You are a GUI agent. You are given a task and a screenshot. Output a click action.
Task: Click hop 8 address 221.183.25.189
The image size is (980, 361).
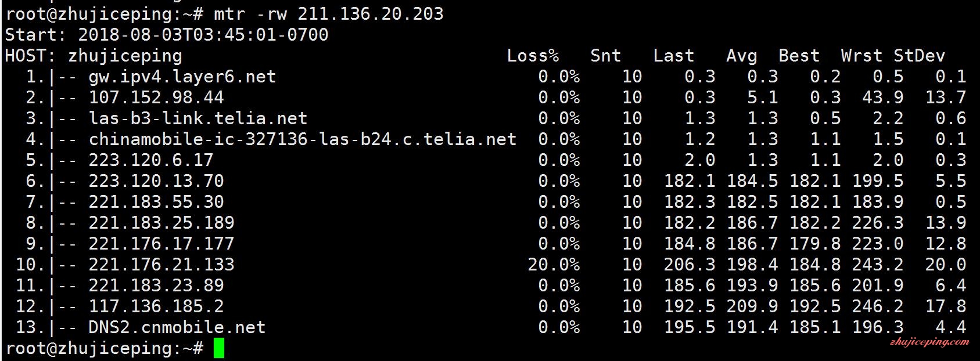(x=161, y=223)
